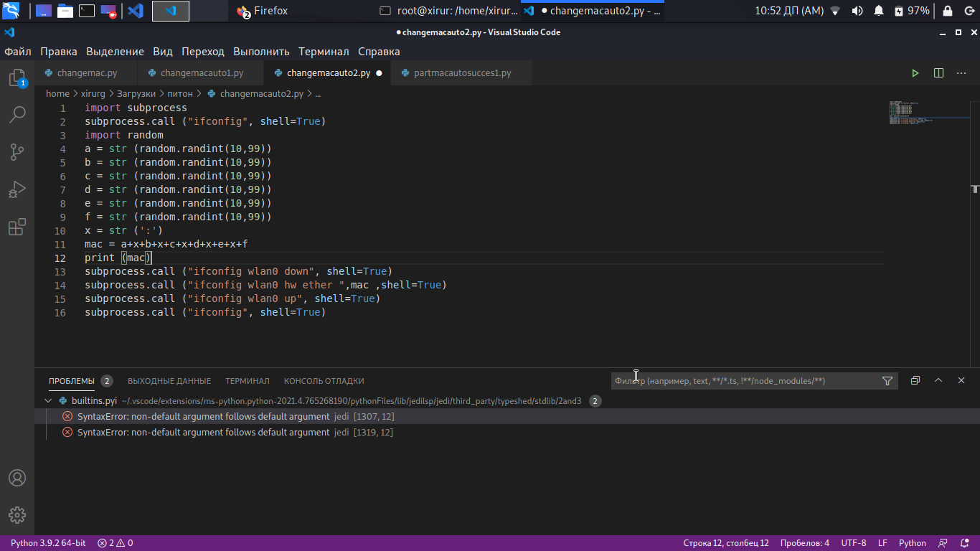Open the Run and Debug view
This screenshot has height=551, width=980.
click(x=17, y=190)
